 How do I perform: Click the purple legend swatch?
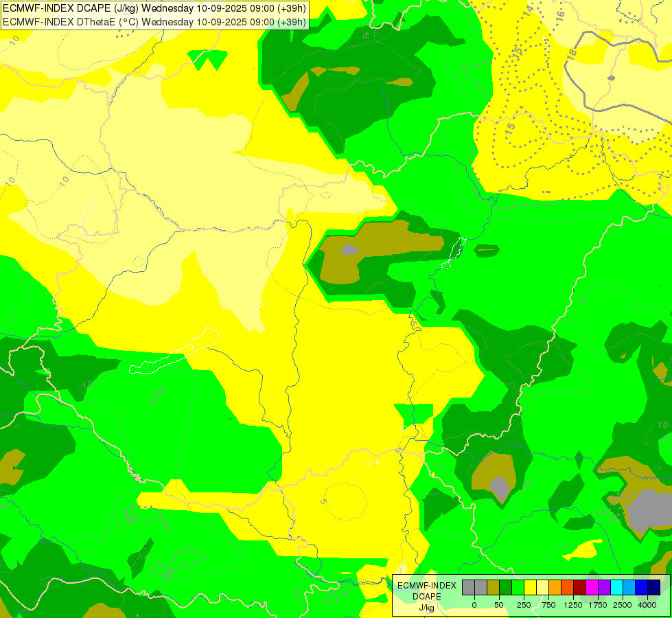(x=605, y=588)
